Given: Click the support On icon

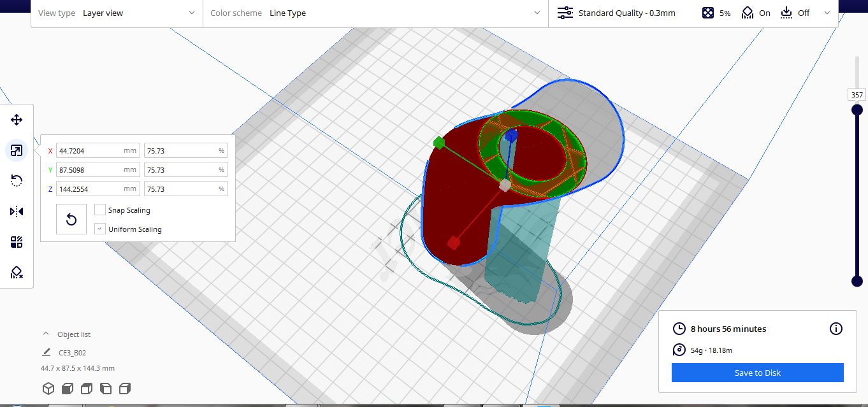Looking at the screenshot, I should 748,13.
